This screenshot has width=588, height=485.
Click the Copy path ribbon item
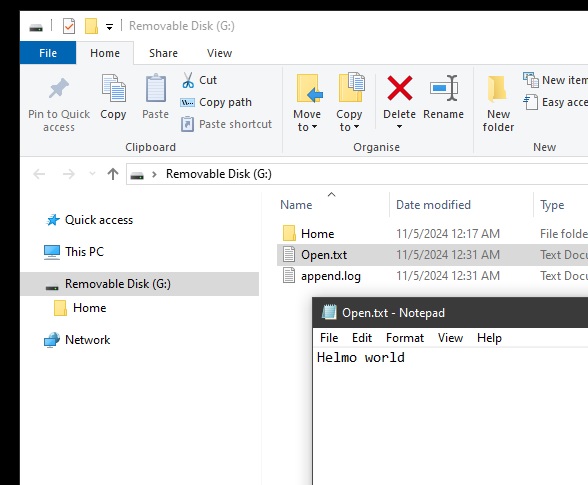pyautogui.click(x=216, y=102)
